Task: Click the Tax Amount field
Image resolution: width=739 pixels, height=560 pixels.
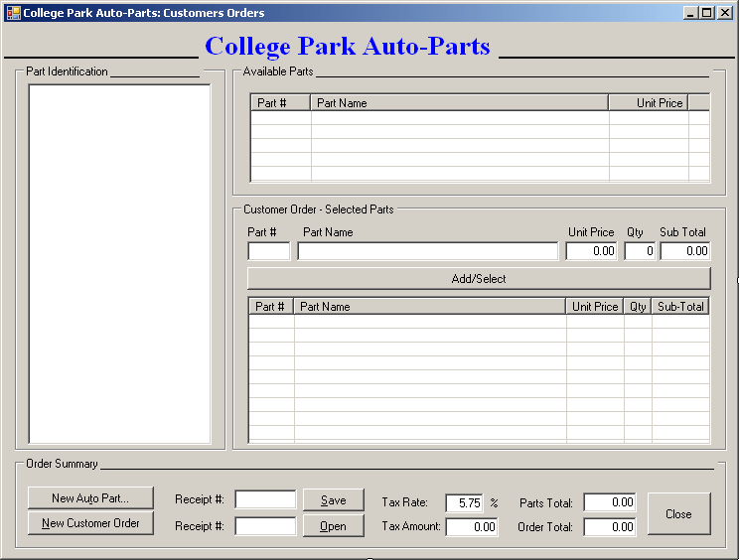Action: [472, 526]
